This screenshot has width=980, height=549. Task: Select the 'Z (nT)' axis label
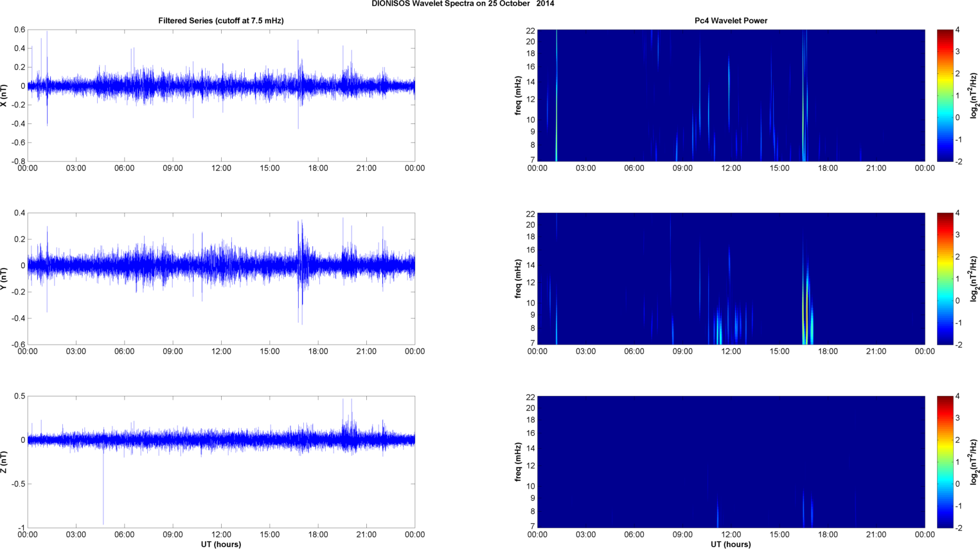(x=4, y=462)
